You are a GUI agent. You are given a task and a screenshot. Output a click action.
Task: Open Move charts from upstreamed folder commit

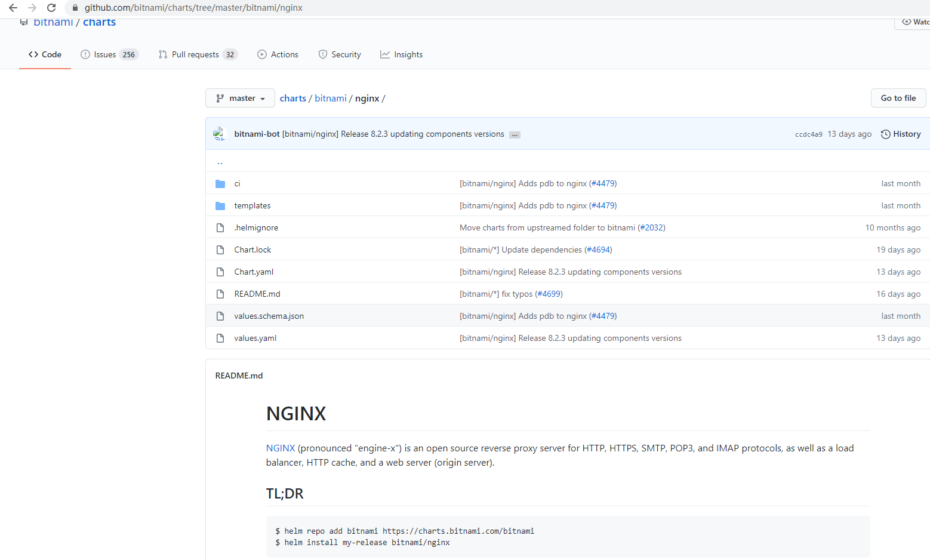547,227
